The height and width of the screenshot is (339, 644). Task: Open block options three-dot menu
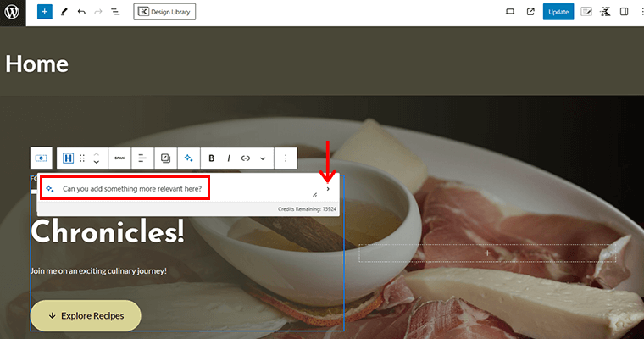pos(286,158)
